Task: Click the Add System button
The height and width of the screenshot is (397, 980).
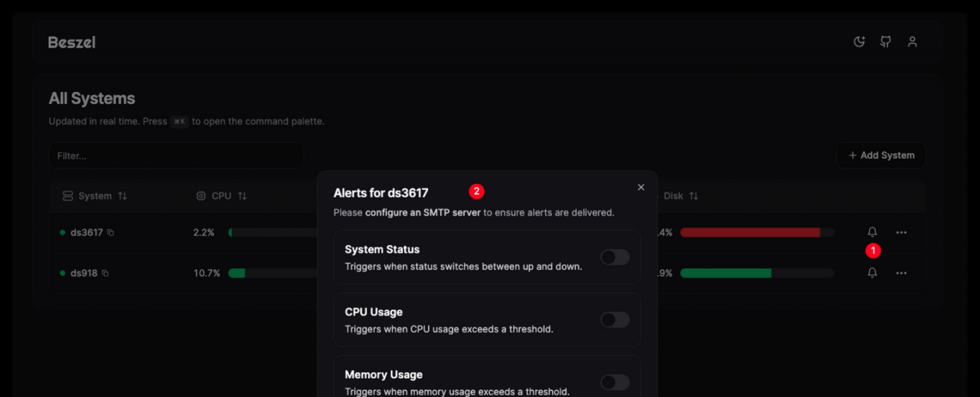Action: click(880, 155)
